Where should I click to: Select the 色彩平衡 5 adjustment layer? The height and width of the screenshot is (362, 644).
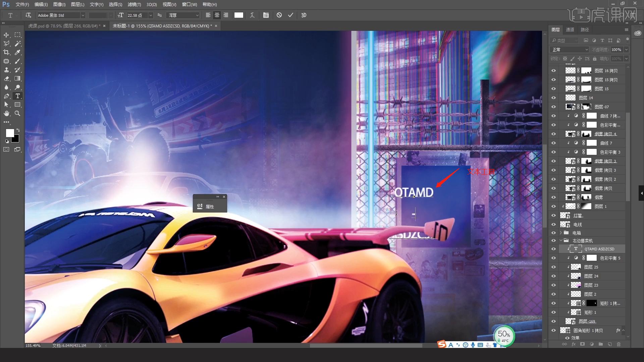[x=592, y=258]
